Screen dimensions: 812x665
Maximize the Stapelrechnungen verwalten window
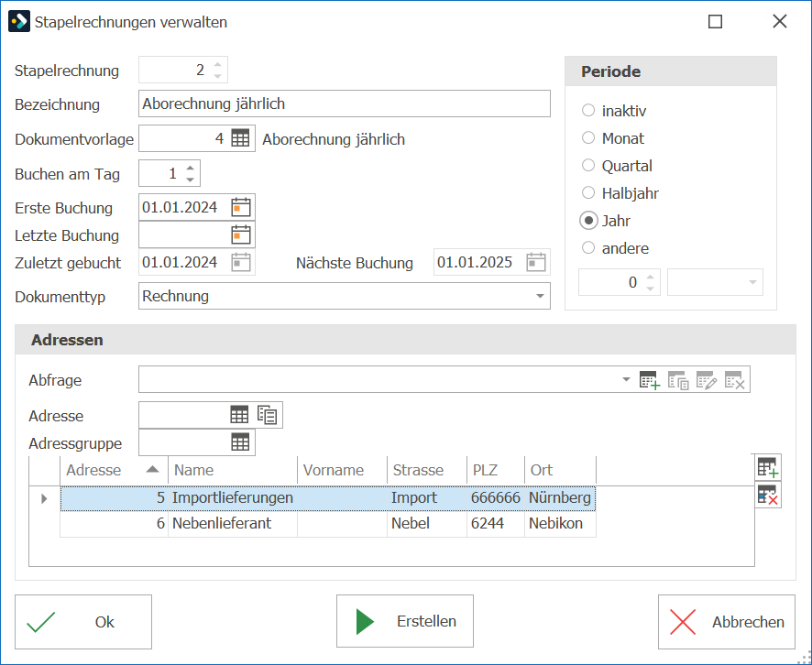(x=715, y=22)
